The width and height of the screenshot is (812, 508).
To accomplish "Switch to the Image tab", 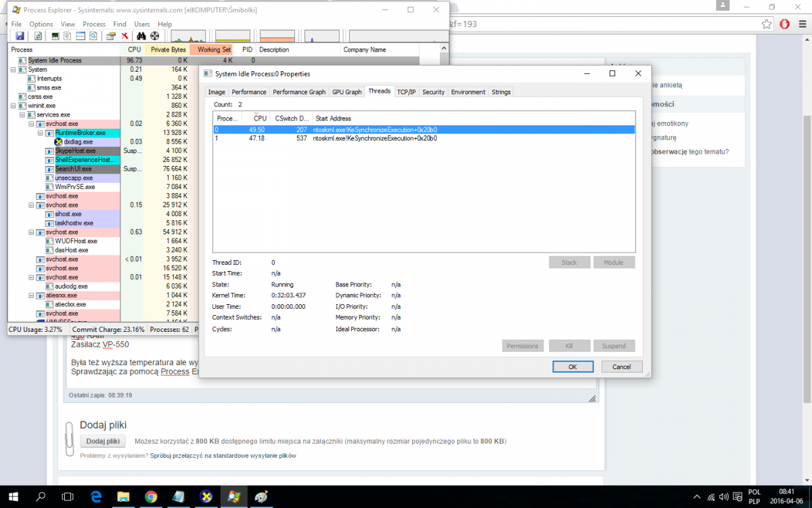I will click(217, 91).
